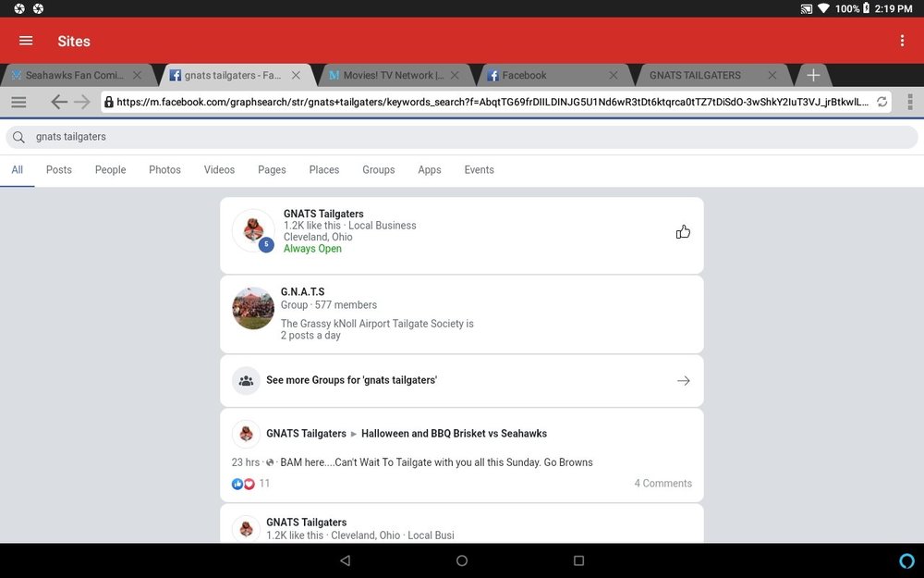This screenshot has height=578, width=924.
Task: Click the 2:19 PM clock
Action: point(894,8)
